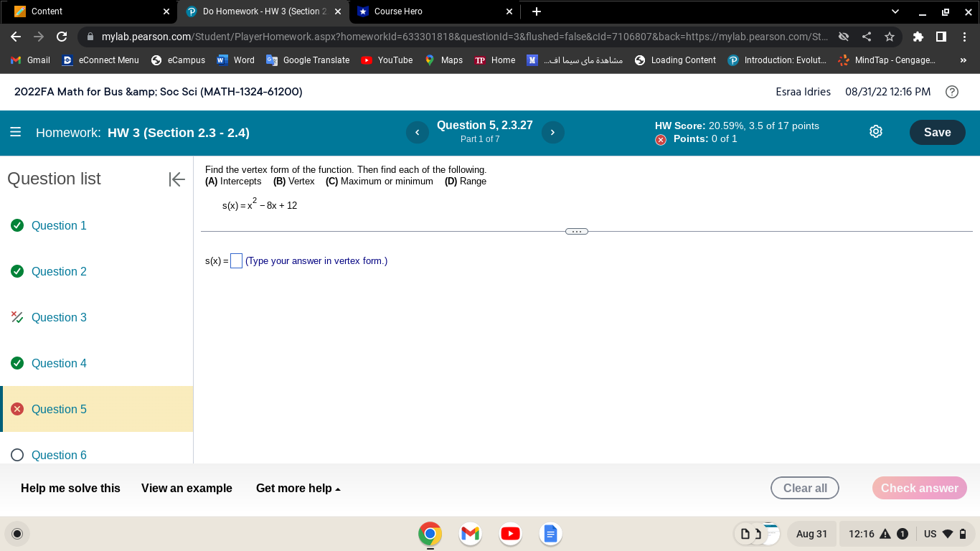Click the red error icon beside Points
The width and height of the screenshot is (980, 551).
659,138
